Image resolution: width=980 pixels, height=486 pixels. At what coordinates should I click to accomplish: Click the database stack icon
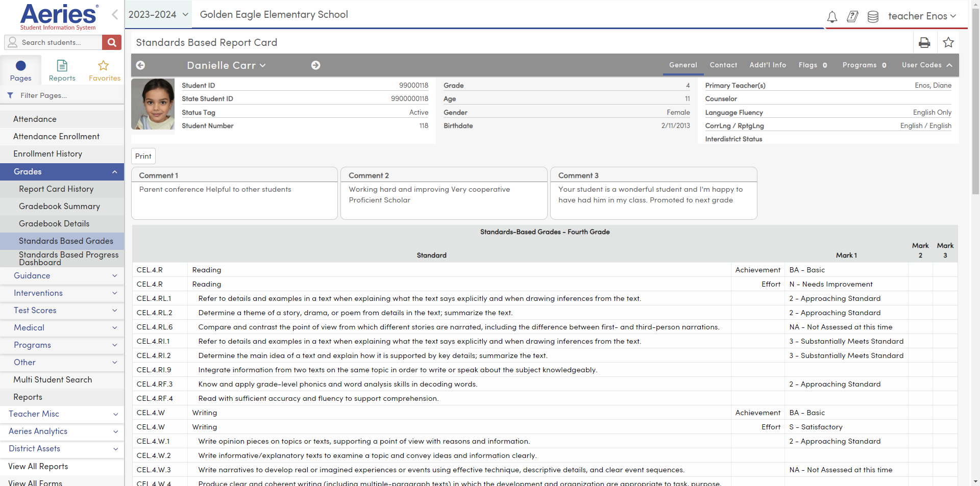tap(873, 17)
